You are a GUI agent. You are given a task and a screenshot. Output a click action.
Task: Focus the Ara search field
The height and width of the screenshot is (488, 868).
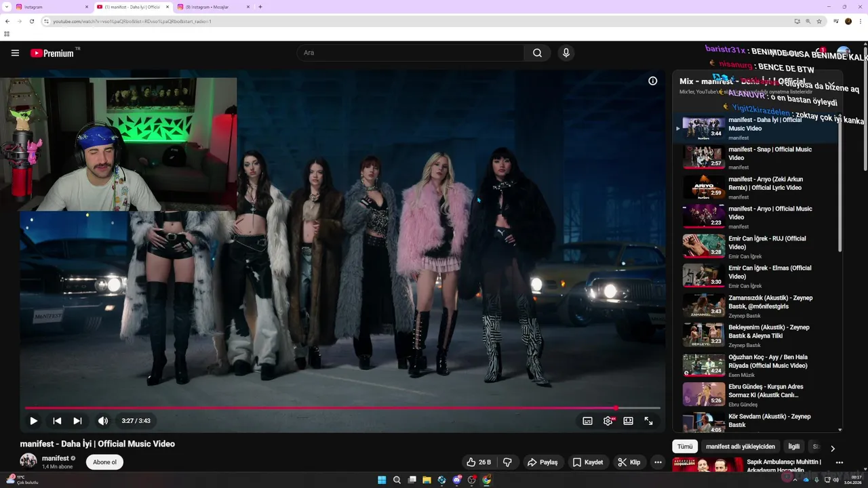point(410,53)
